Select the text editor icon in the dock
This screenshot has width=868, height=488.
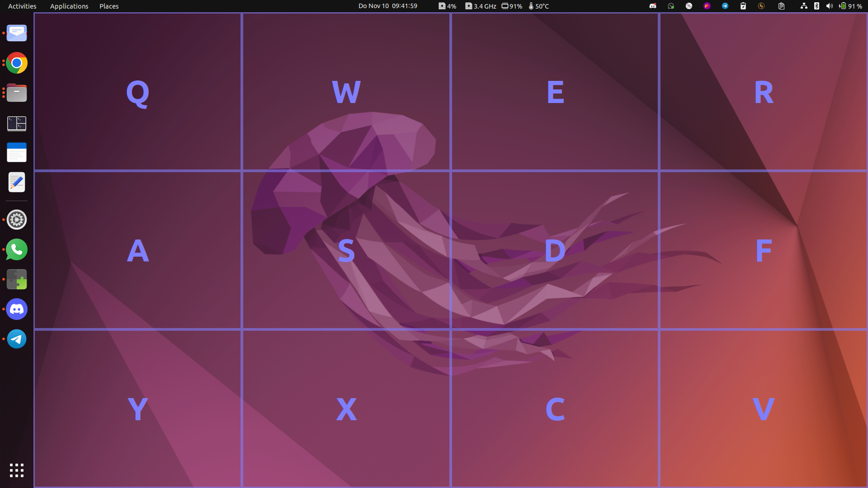point(16,182)
